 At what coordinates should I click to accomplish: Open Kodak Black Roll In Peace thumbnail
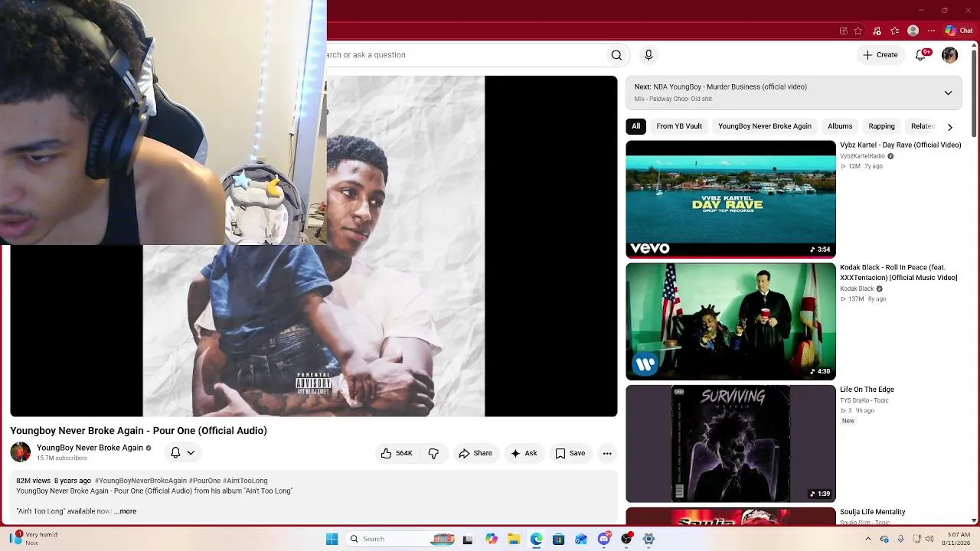coord(730,321)
